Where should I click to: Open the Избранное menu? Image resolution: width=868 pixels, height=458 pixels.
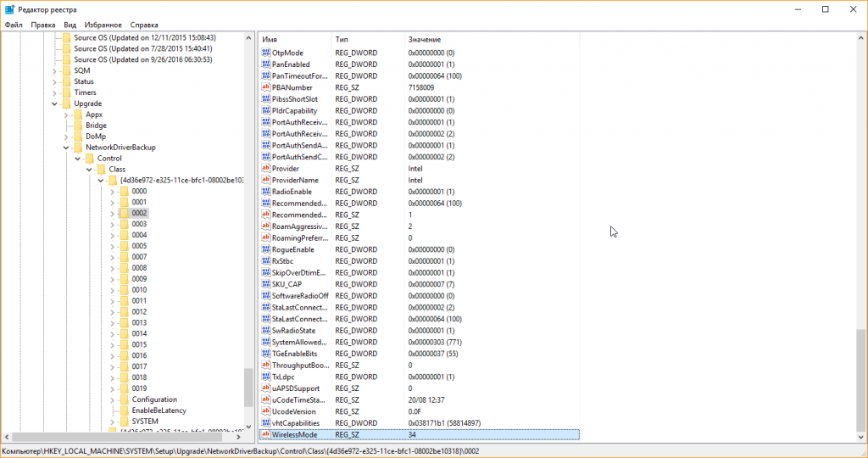point(103,25)
